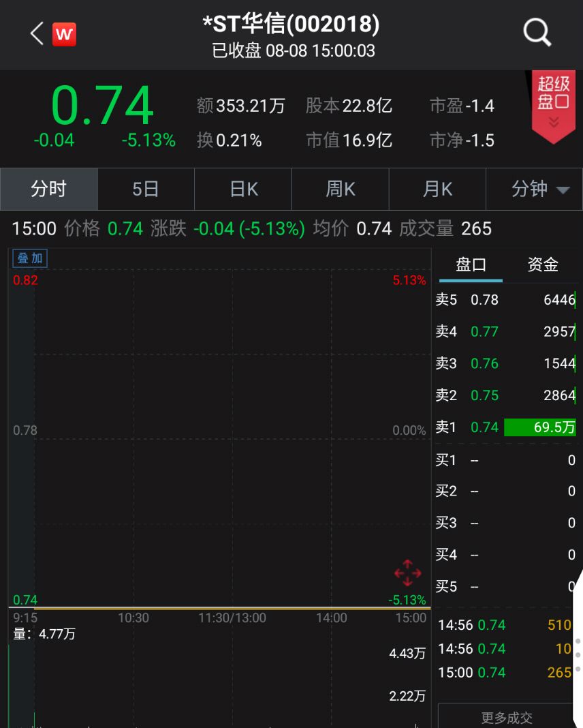The height and width of the screenshot is (728, 583).
Task: Tap the 额353.21万 turnover value
Action: (x=240, y=106)
